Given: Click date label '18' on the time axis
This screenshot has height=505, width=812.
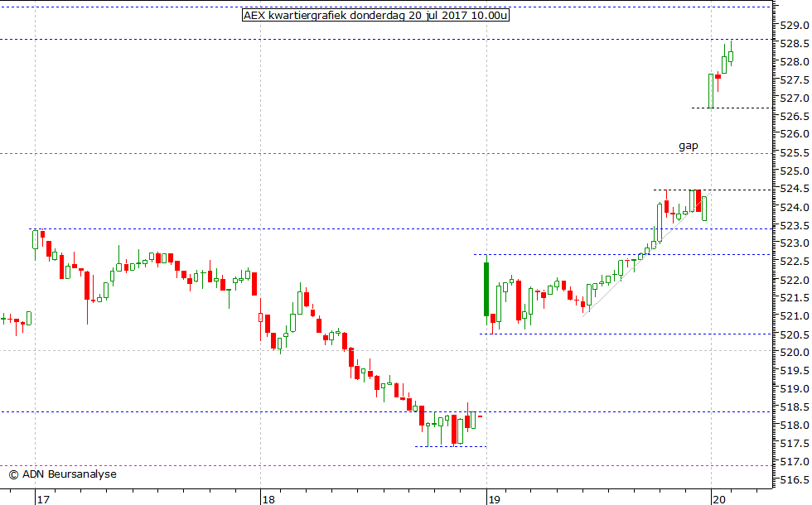Looking at the screenshot, I should click(x=268, y=499).
